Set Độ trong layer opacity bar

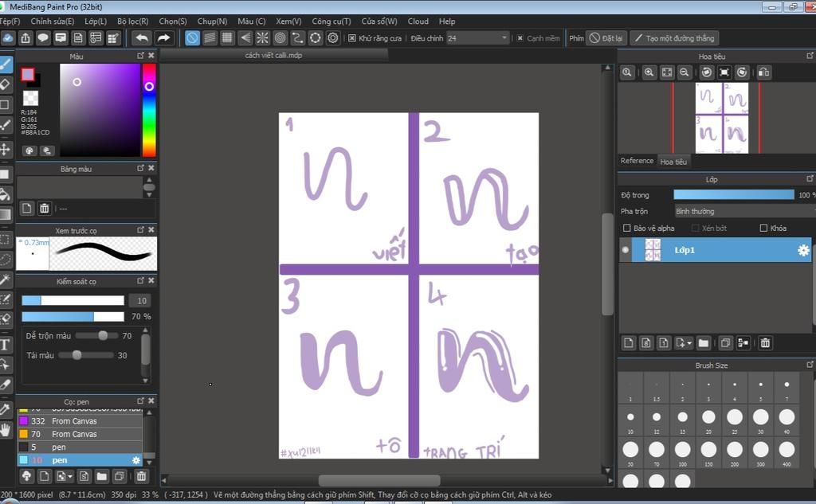734,194
